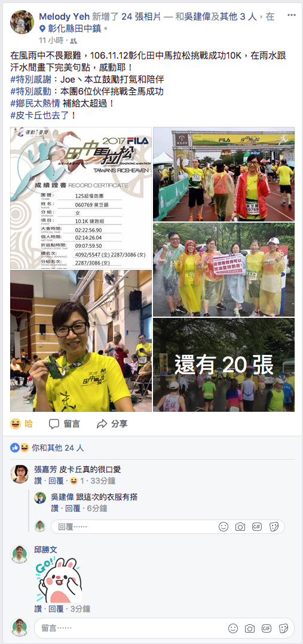Click the emoji icon in the reply box
303x644 pixels.
point(224,527)
